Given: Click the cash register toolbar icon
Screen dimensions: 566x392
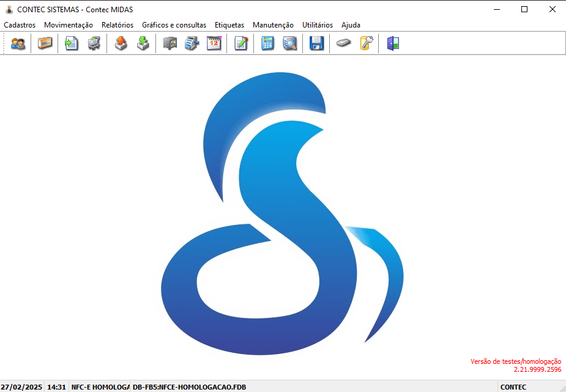Looking at the screenshot, I should point(192,43).
